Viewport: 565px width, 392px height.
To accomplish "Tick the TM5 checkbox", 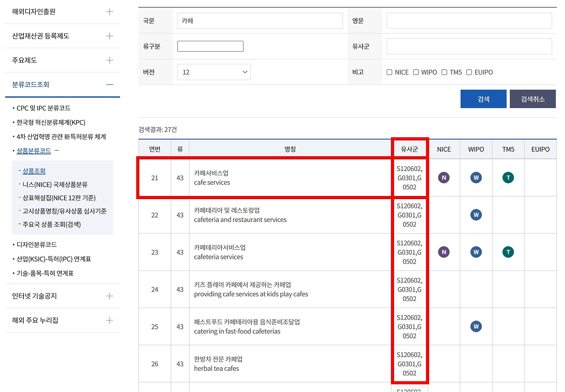I will pyautogui.click(x=444, y=72).
